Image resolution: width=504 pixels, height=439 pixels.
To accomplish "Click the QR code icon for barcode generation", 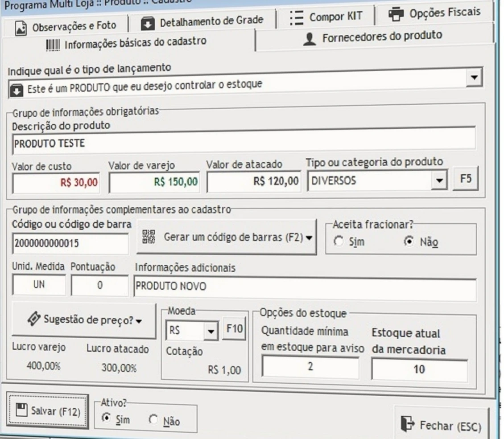I will pyautogui.click(x=149, y=237).
